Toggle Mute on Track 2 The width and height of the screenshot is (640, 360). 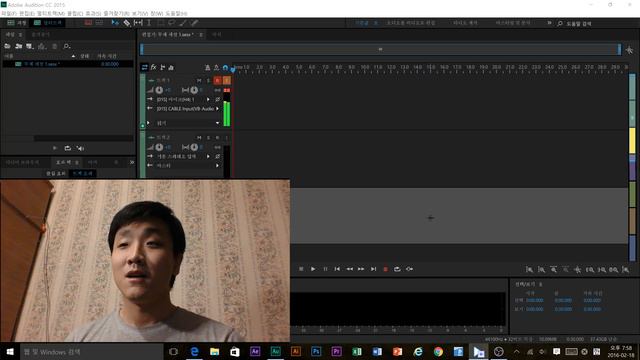199,138
